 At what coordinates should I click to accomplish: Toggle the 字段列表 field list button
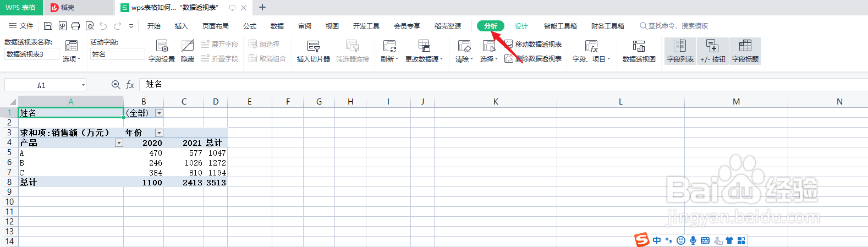click(x=680, y=51)
